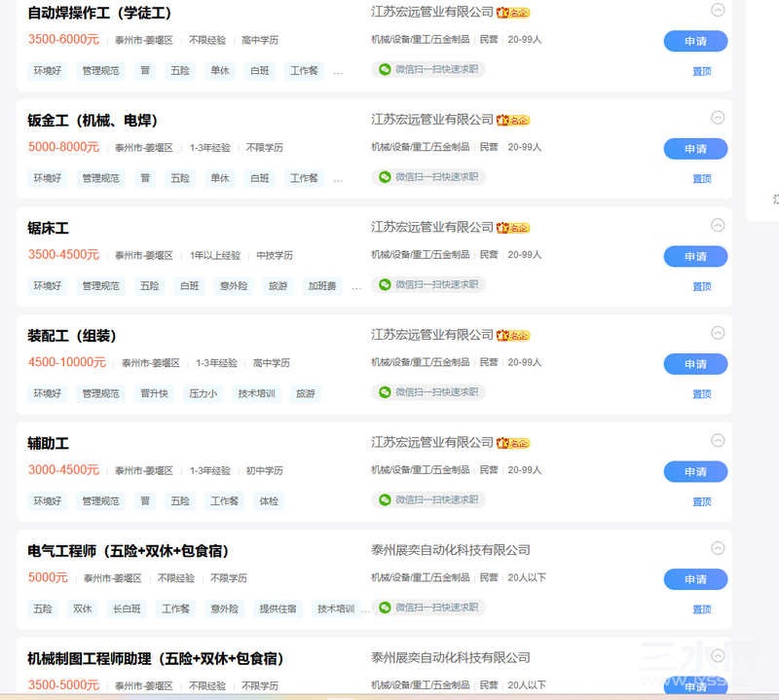The height and width of the screenshot is (700, 779).
Task: Apply for the 辅助工 job
Action: 695,471
